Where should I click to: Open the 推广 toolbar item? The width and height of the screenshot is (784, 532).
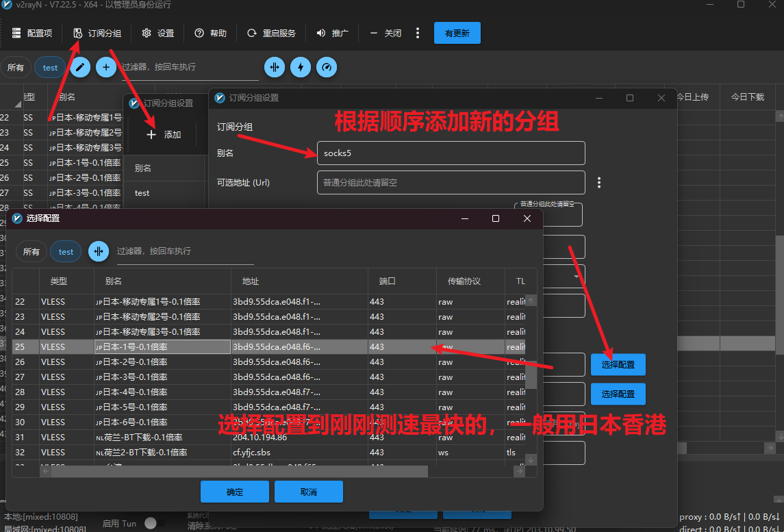click(x=333, y=33)
